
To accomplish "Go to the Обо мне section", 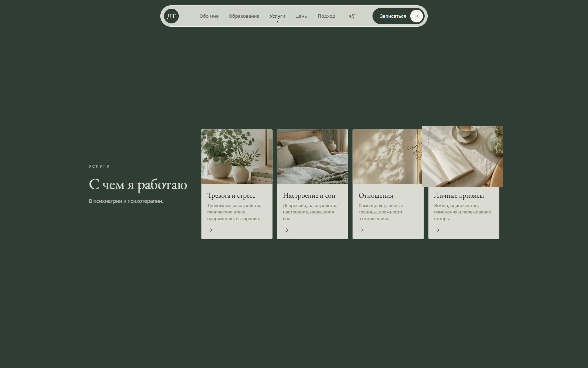I will [209, 16].
